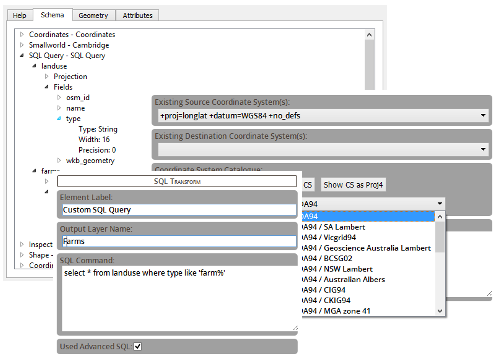500x364 pixels.
Task: Collapse the Fields node
Action: [47, 87]
